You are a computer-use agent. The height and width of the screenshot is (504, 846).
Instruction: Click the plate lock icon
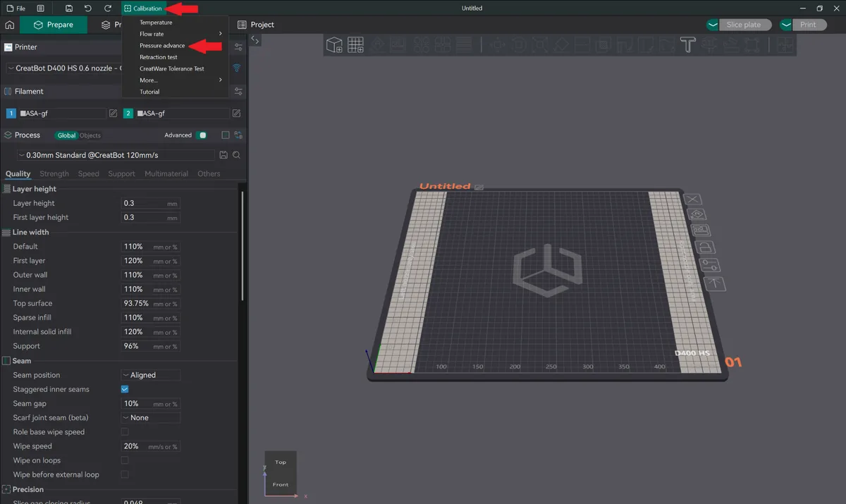[x=705, y=247]
